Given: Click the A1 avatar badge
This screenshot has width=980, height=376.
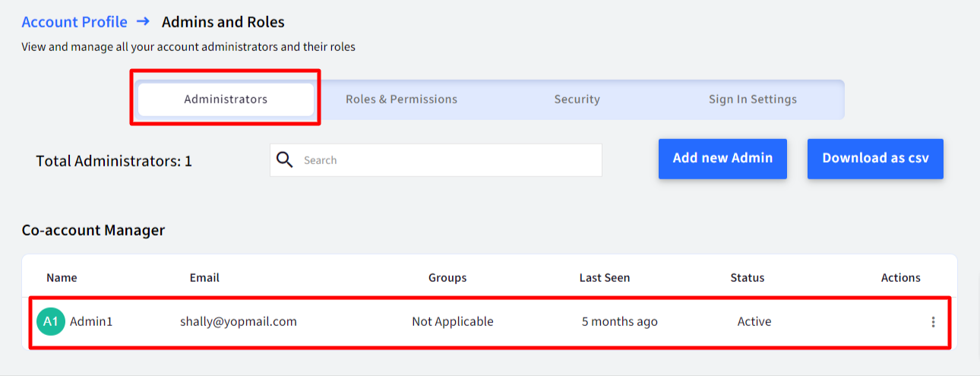Looking at the screenshot, I should [51, 321].
